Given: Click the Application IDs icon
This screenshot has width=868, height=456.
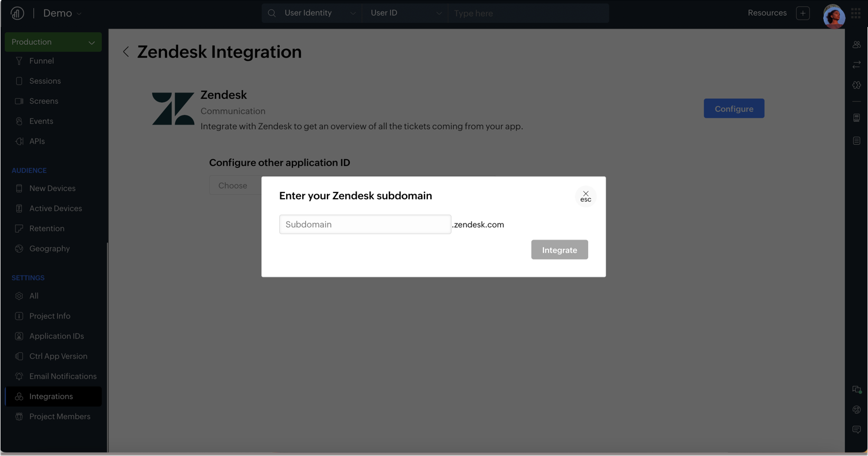Looking at the screenshot, I should click(x=19, y=336).
